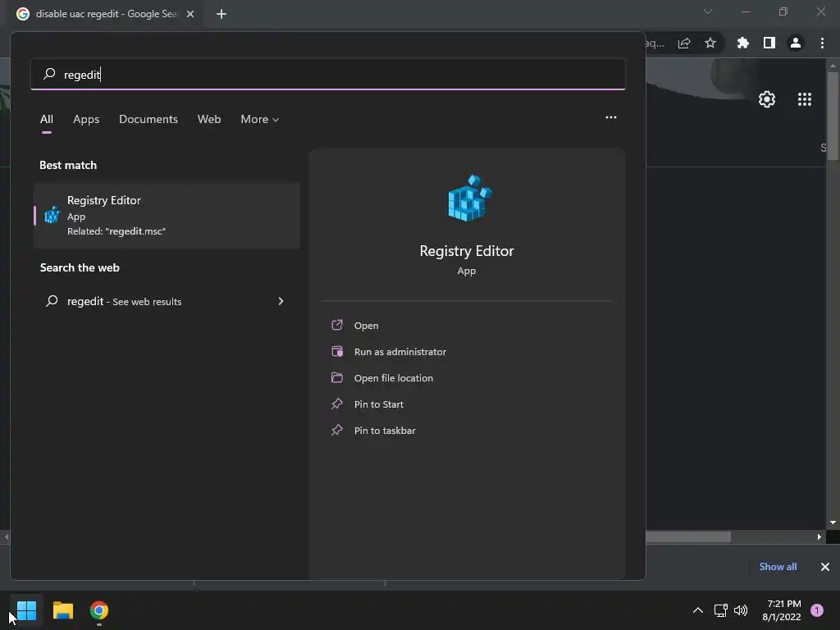Screen dimensions: 840x630
Task: Open new Chrome tab with plus button
Action: click(x=221, y=14)
